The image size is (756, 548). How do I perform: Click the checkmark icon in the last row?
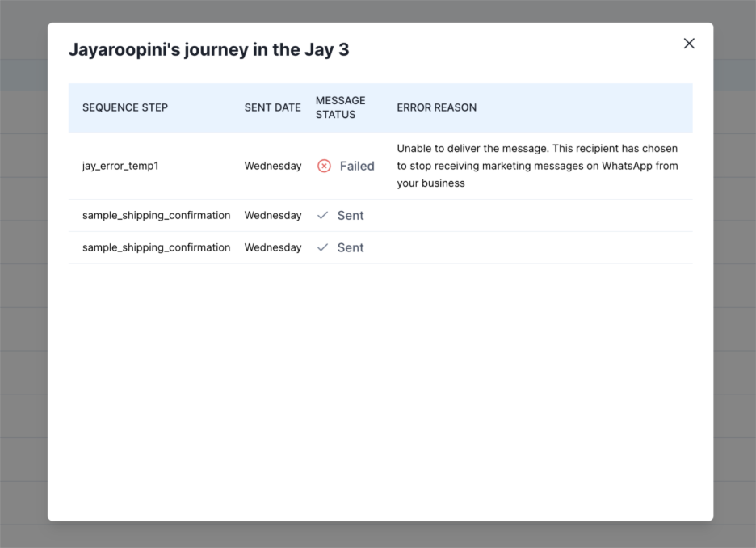tap(323, 247)
